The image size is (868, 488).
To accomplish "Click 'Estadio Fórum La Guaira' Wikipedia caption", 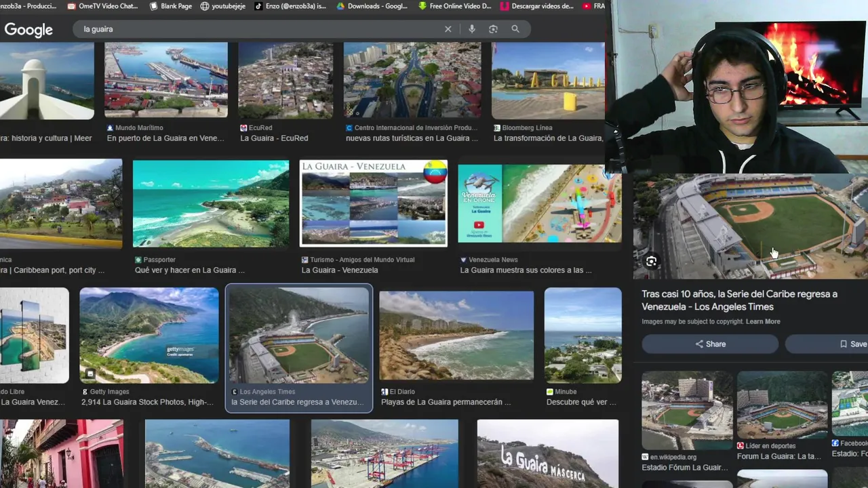I will pyautogui.click(x=685, y=468).
